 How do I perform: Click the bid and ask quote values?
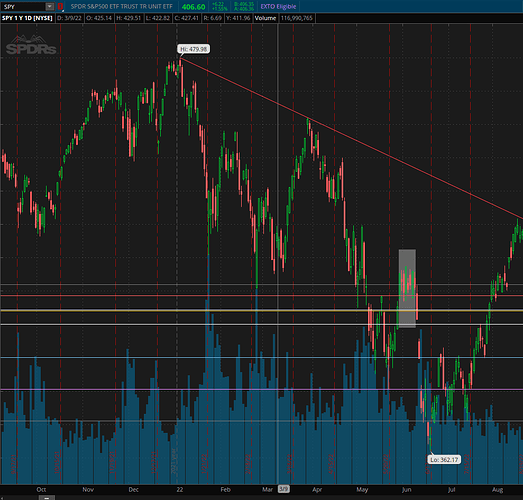(244, 6)
